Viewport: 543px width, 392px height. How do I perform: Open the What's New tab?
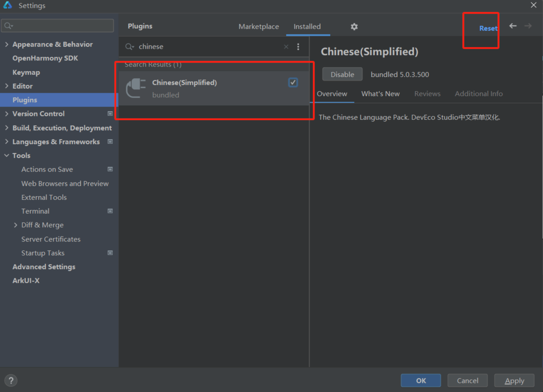[x=381, y=94]
